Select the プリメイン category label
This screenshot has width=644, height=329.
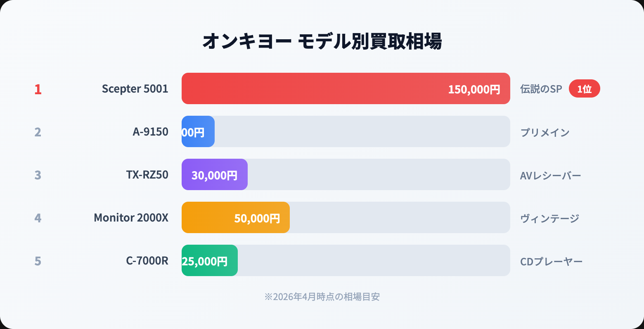[545, 132]
